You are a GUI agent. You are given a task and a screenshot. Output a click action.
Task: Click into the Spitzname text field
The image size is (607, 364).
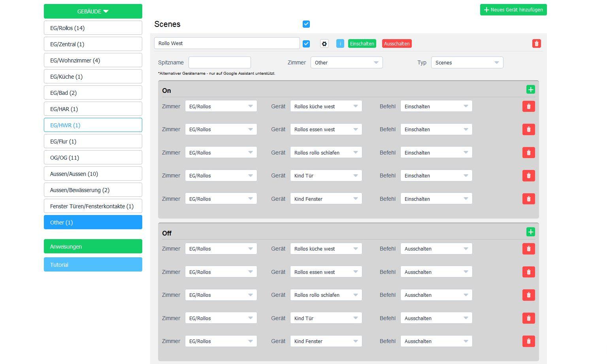(219, 63)
